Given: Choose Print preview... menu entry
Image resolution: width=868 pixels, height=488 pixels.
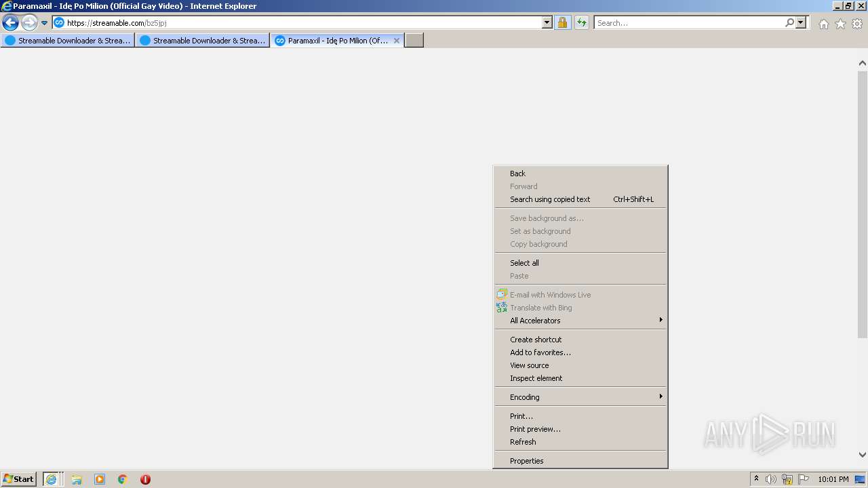Looking at the screenshot, I should click(x=580, y=429).
